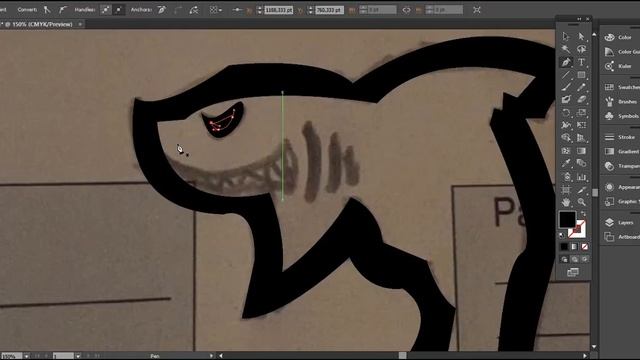The width and height of the screenshot is (640, 360).
Task: Open the Artboards panel
Action: [622, 237]
